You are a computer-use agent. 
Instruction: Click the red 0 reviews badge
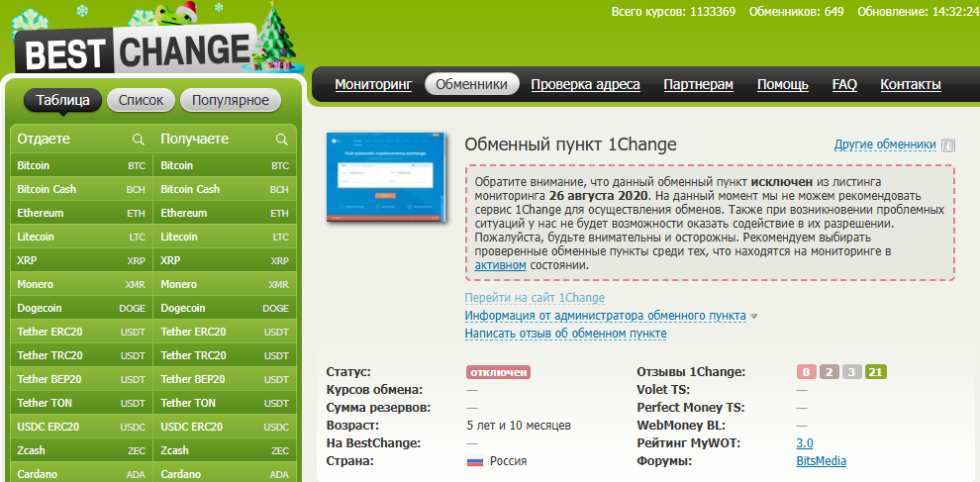point(806,372)
